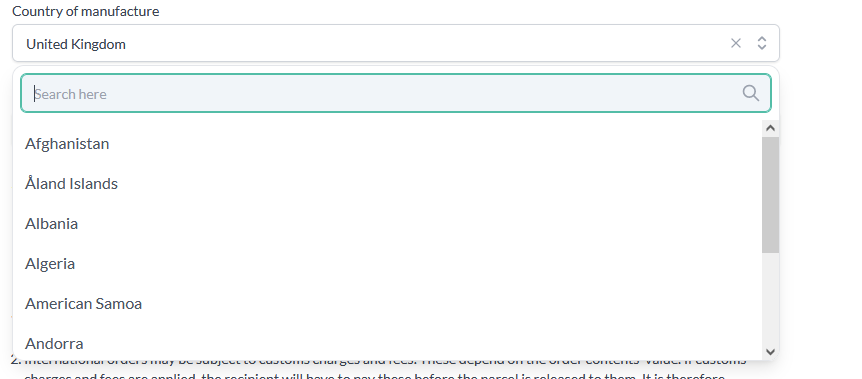Screen dimensions: 862x379
Task: Click the magnifier search icon
Action: [x=750, y=93]
